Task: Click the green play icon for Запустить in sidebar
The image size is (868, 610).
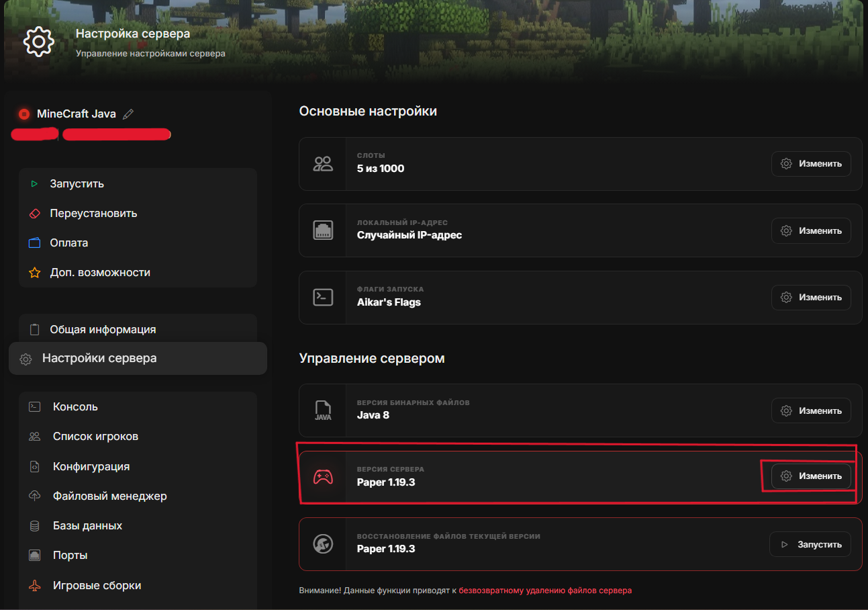Action: click(35, 183)
